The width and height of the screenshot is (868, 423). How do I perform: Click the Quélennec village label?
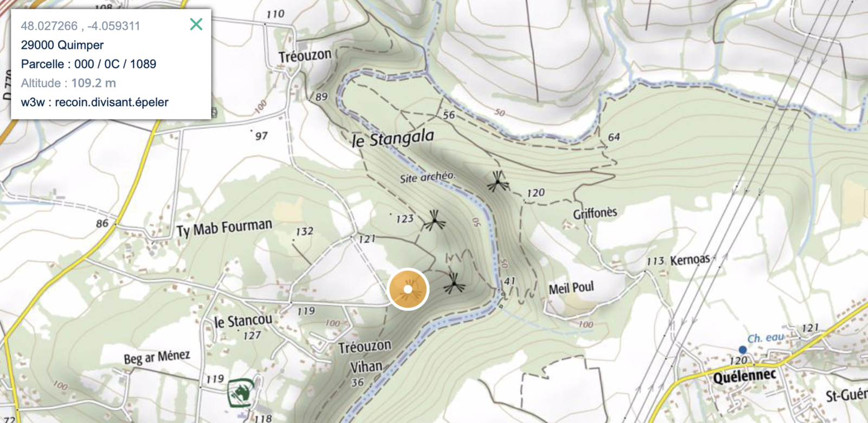point(744,376)
